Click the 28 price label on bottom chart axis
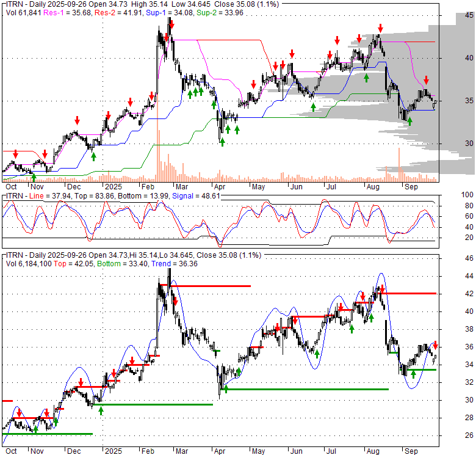476x455 pixels. point(469,418)
